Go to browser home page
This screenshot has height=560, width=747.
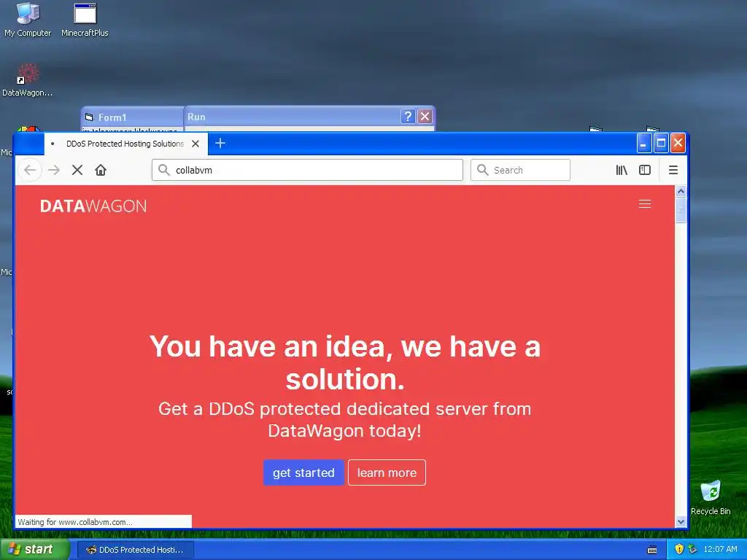[x=101, y=170]
